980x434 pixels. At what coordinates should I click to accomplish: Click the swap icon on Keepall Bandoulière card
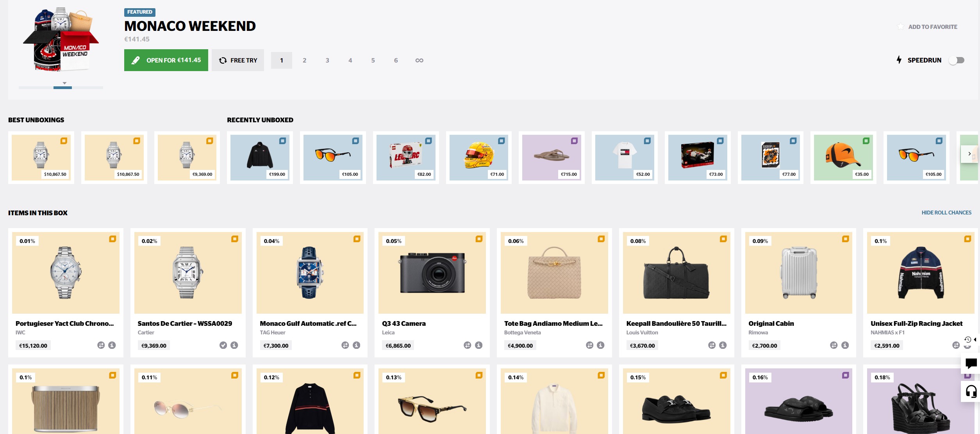click(x=712, y=345)
